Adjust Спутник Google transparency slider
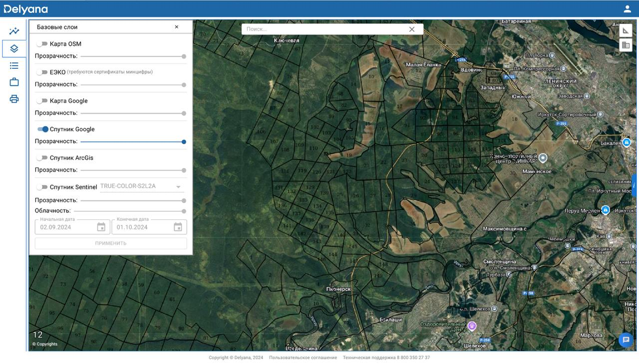The width and height of the screenshot is (639, 364). point(133,142)
